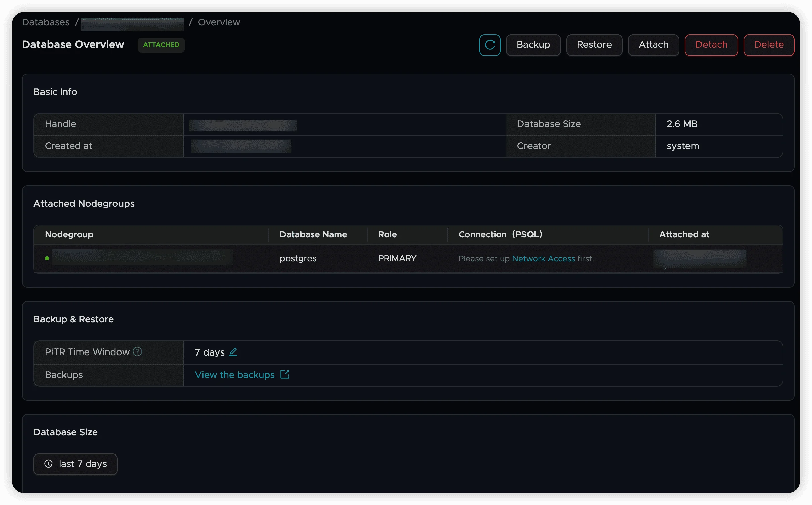Open the last 7 days range selector
812x505 pixels.
click(76, 464)
